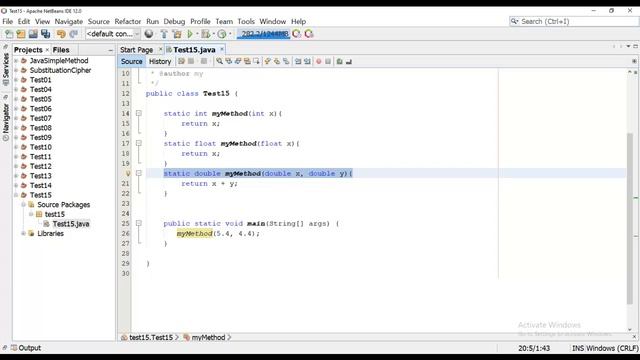This screenshot has height=360, width=640.
Task: Open the File menu
Action: pos(7,21)
